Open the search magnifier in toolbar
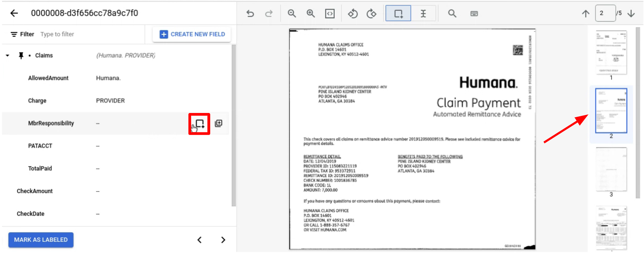The width and height of the screenshot is (644, 253). (452, 13)
